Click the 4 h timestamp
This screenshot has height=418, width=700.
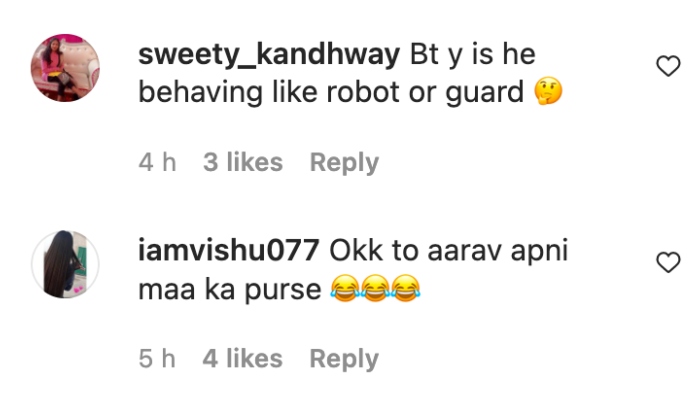pyautogui.click(x=157, y=162)
